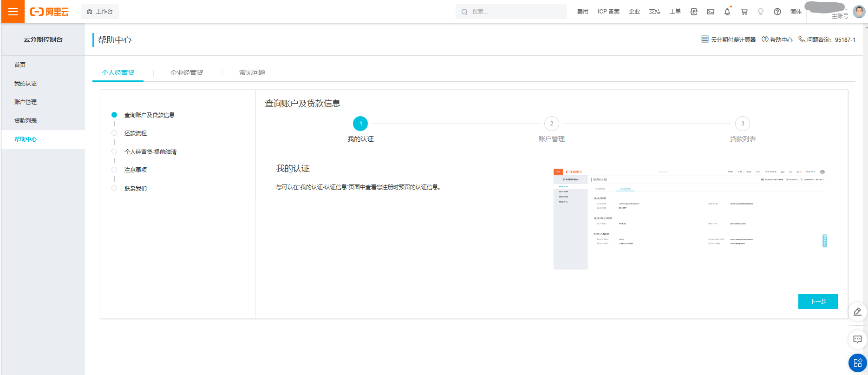Click the 帮助中心 link in header
Screen dimensions: 868x375
[777, 39]
